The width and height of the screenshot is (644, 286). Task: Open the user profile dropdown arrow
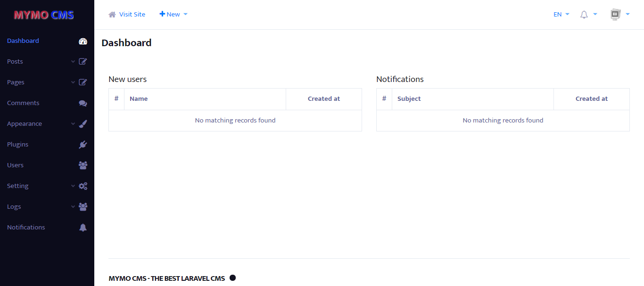[627, 14]
